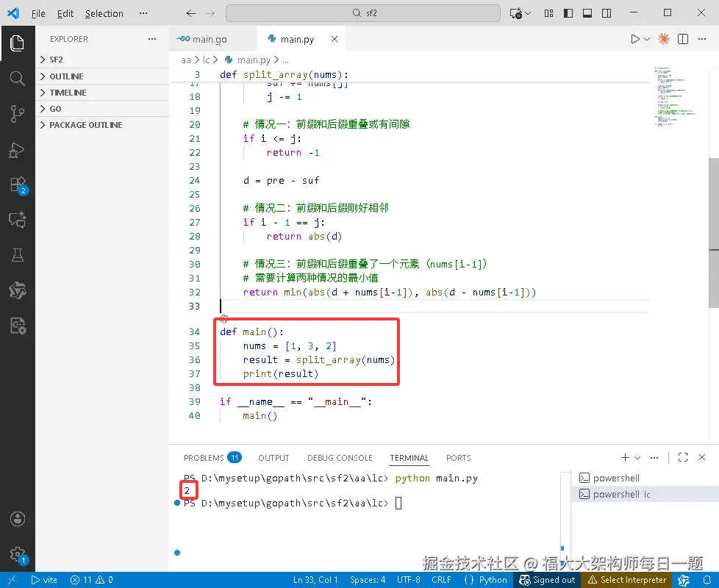719x588 pixels.
Task: Open Explorer views and more actions menu
Action: tap(152, 39)
